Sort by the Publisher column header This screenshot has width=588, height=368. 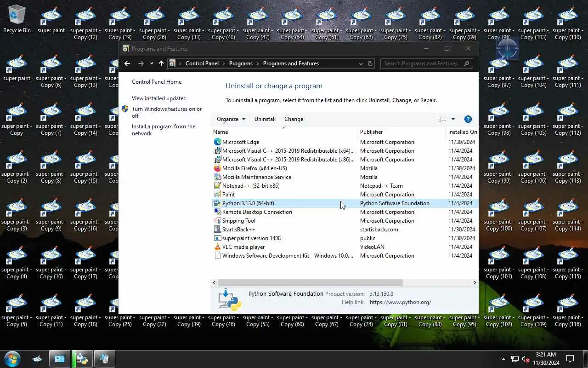pyautogui.click(x=401, y=132)
